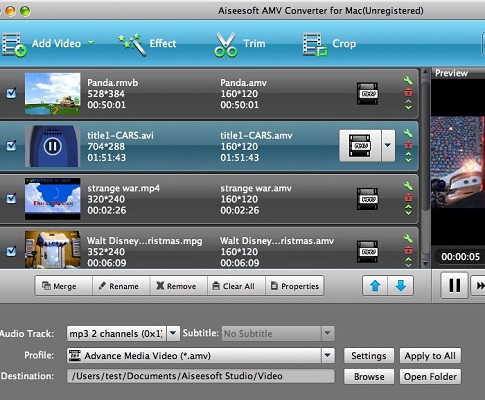Click the Add Video filmstrip icon
485x400 pixels.
pos(14,45)
